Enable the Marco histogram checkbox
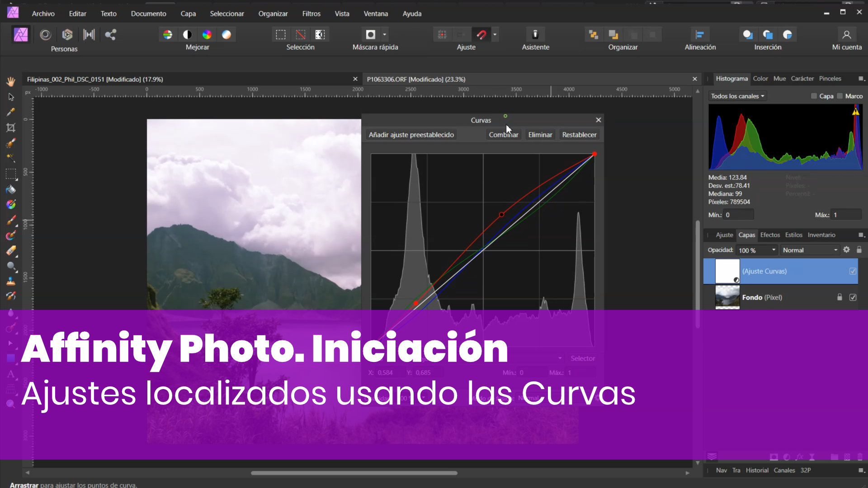The width and height of the screenshot is (868, 488). (x=840, y=96)
